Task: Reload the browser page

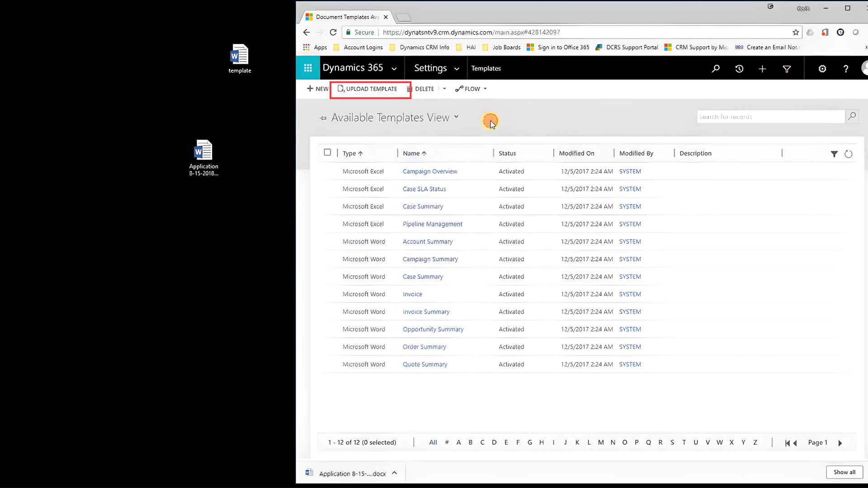Action: [333, 32]
